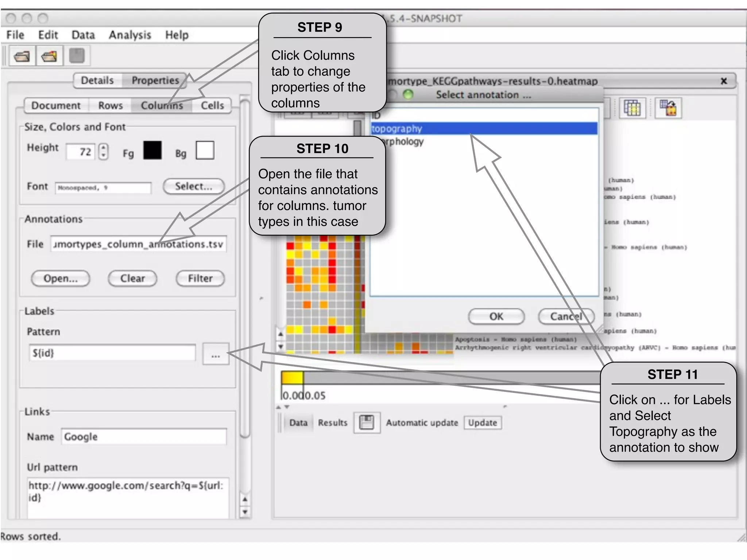Click the ... button beside Pattern
Image resolution: width=747 pixels, height=560 pixels.
216,354
